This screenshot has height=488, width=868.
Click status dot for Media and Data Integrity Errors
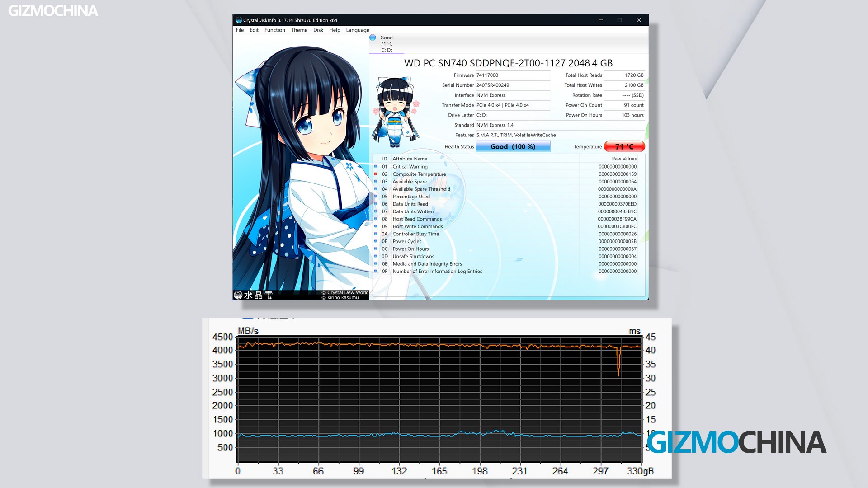point(375,263)
